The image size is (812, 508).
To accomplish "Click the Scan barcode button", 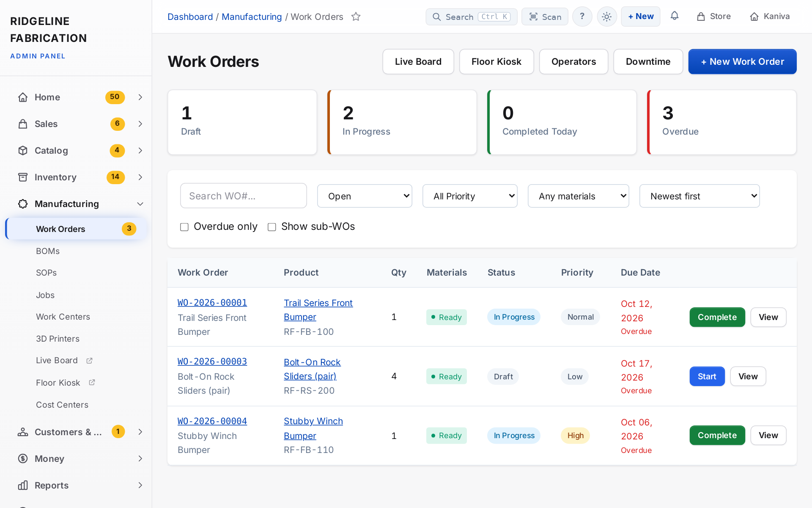I will 545,17.
